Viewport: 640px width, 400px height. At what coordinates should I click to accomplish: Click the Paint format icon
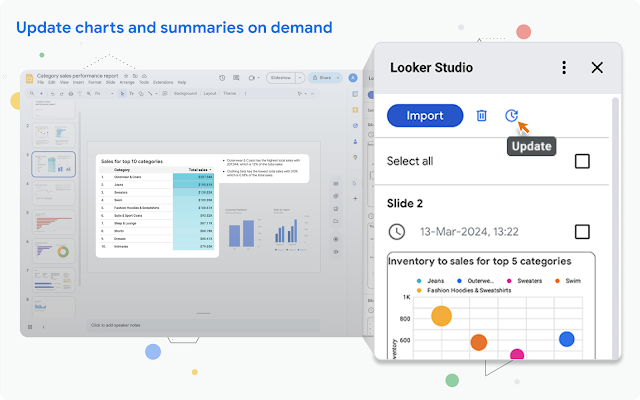coord(80,93)
